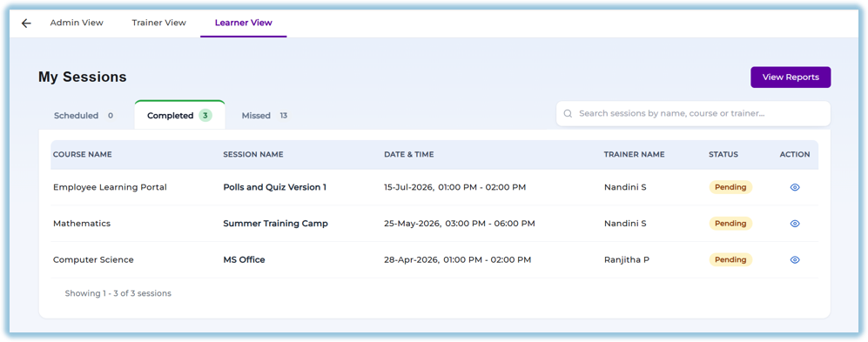Click Pending badge in Computer Science row
Screen dimensions: 868x342
[730, 259]
